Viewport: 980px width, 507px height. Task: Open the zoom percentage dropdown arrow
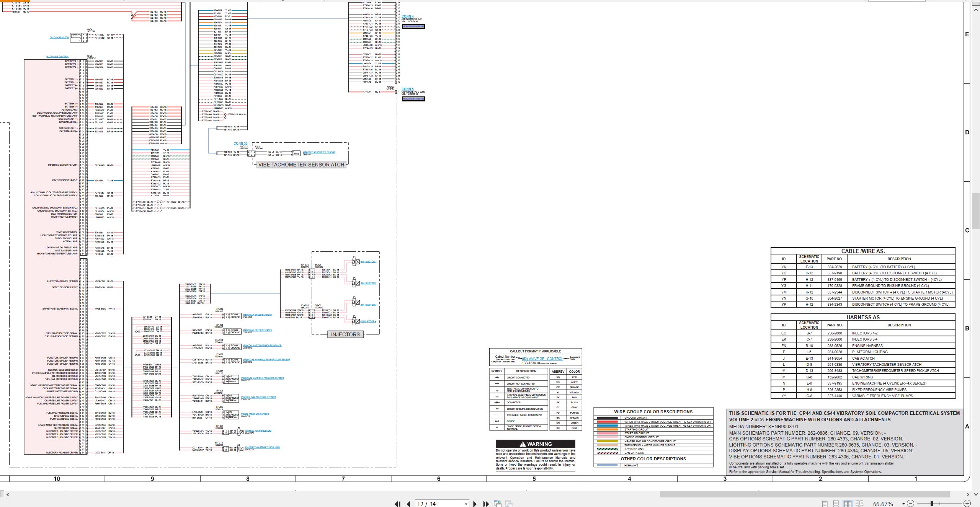point(903,504)
